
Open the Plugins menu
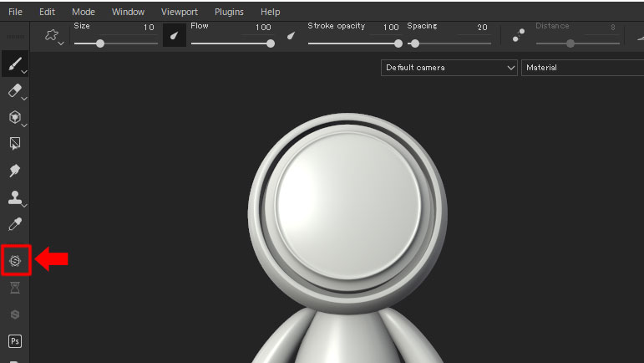229,12
